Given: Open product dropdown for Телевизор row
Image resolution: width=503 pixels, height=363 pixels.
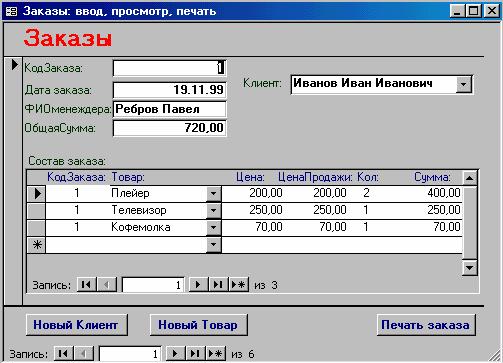Looking at the screenshot, I should click(x=213, y=210).
